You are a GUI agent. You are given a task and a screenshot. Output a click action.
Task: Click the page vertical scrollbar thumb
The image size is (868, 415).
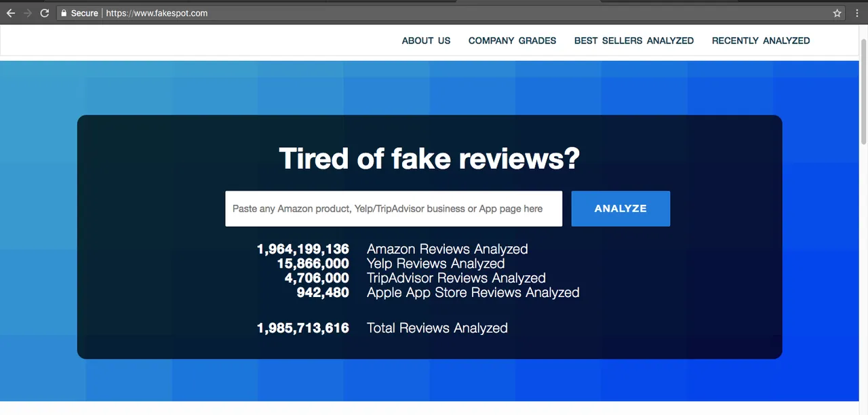863,91
